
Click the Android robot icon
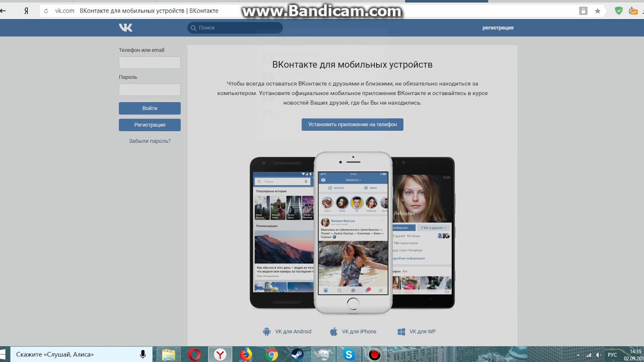click(x=267, y=332)
